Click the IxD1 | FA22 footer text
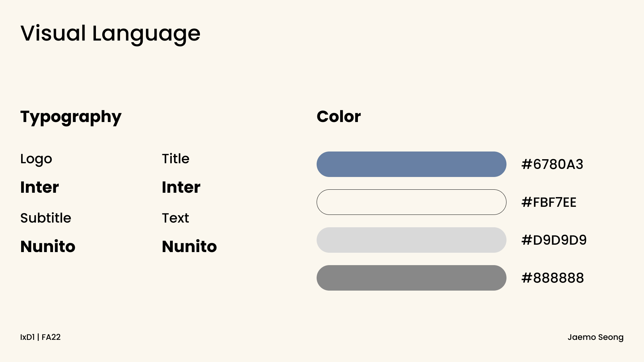Image resolution: width=644 pixels, height=362 pixels. (x=40, y=337)
